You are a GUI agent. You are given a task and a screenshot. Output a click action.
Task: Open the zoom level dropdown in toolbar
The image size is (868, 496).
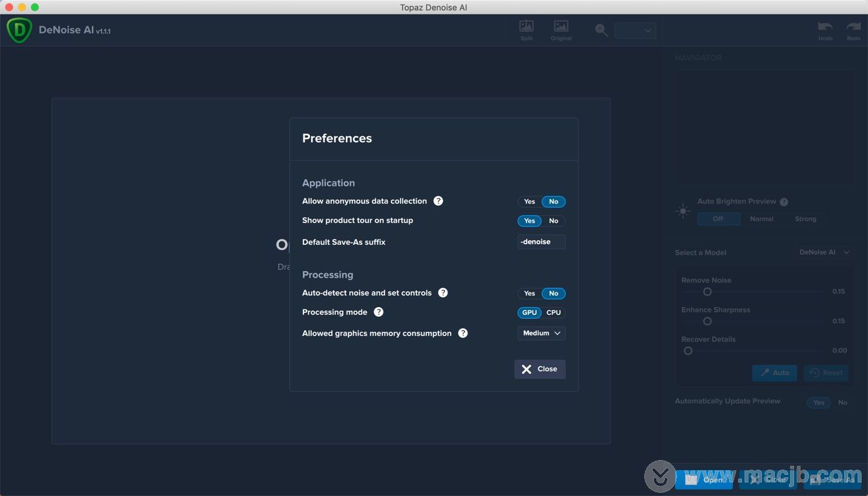click(x=635, y=30)
